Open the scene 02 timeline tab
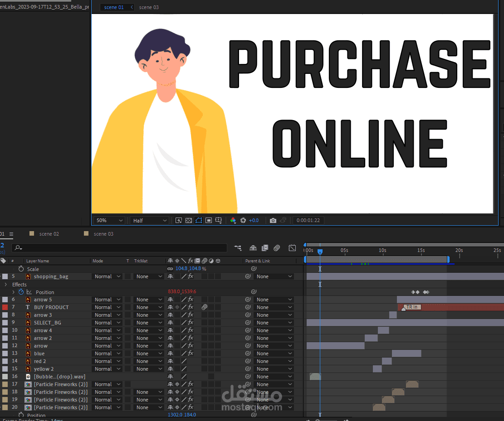Viewport: 504px width, 421px height. tap(49, 234)
